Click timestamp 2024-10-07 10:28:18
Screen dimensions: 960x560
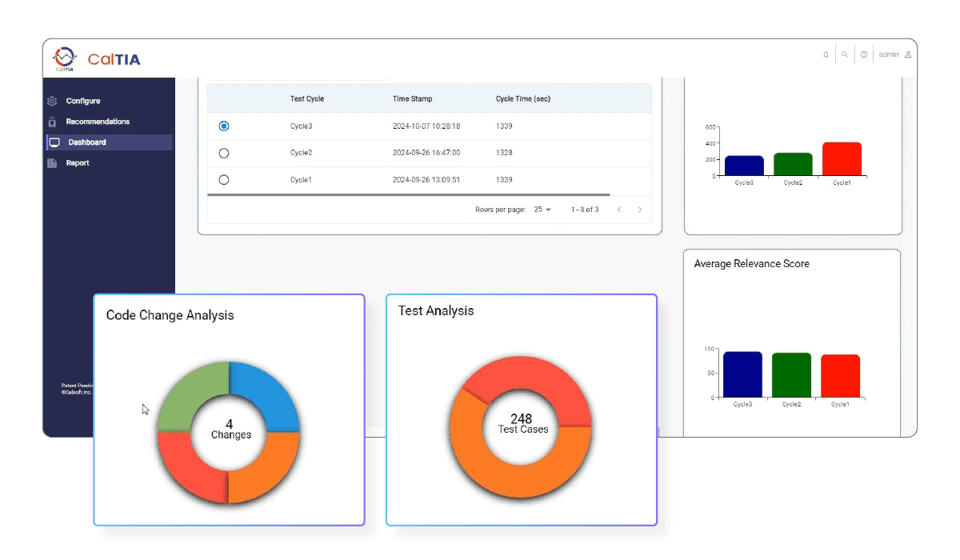point(426,126)
